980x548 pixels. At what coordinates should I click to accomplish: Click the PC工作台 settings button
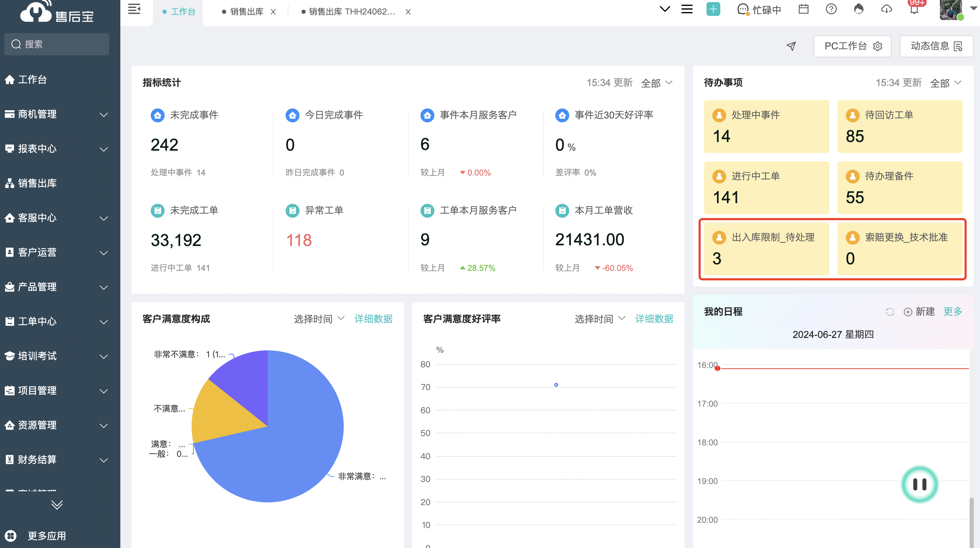852,46
